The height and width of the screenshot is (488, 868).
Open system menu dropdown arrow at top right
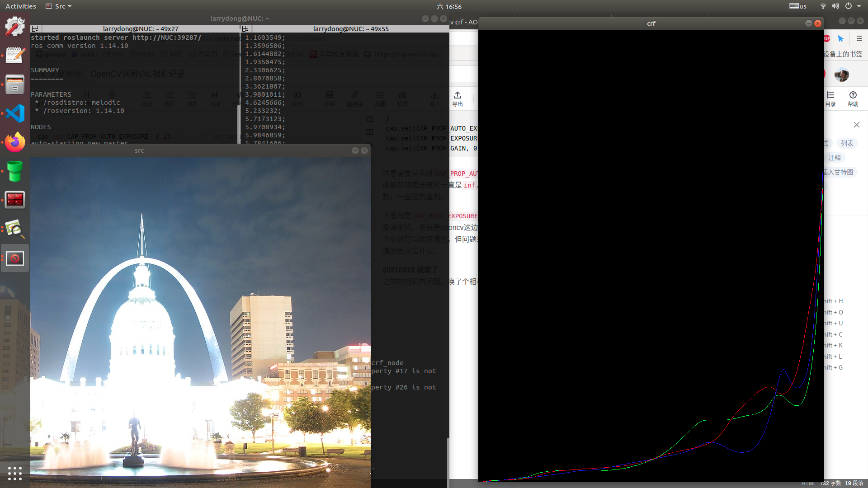pyautogui.click(x=859, y=6)
